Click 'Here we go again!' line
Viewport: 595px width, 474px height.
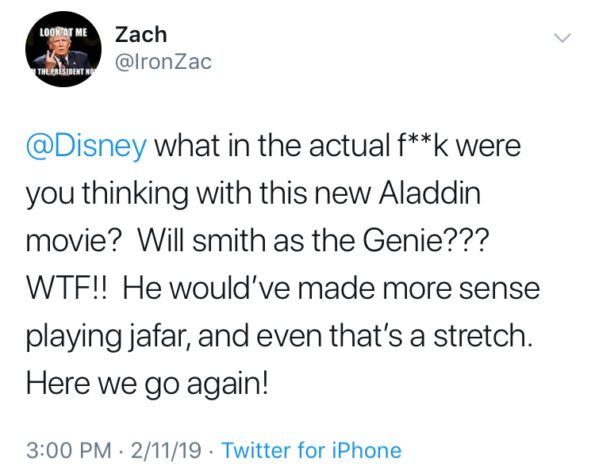pyautogui.click(x=147, y=385)
